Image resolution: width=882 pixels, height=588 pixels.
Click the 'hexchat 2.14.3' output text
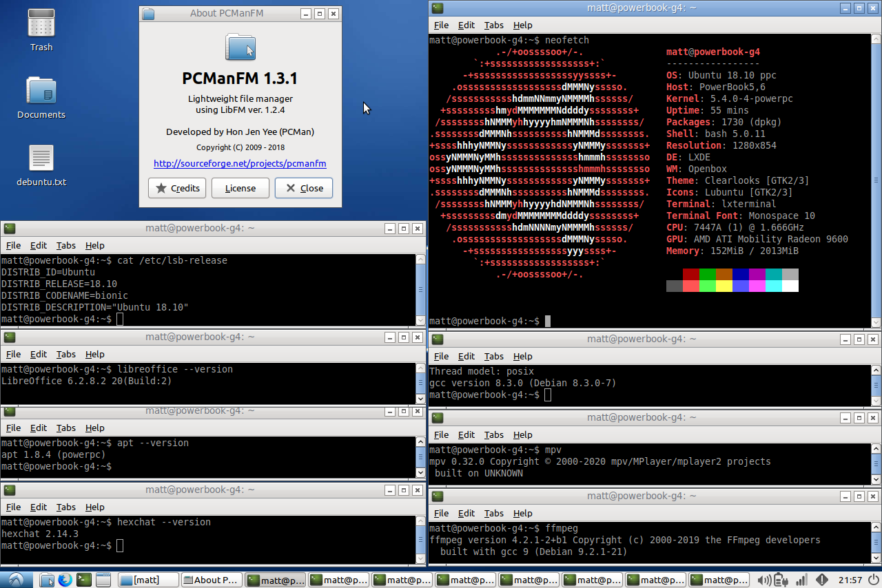(x=40, y=534)
